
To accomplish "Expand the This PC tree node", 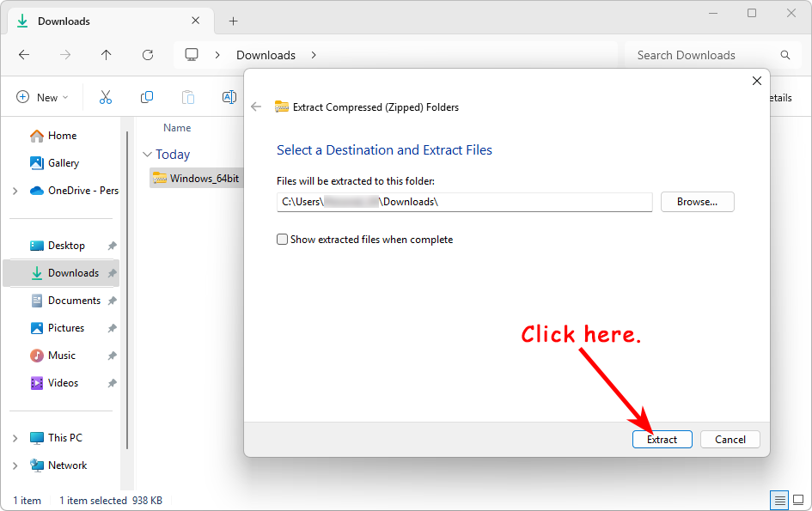I will point(15,438).
